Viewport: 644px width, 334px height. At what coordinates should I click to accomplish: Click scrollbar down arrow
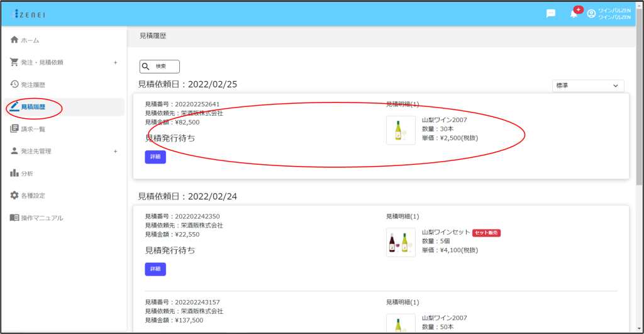click(x=640, y=329)
